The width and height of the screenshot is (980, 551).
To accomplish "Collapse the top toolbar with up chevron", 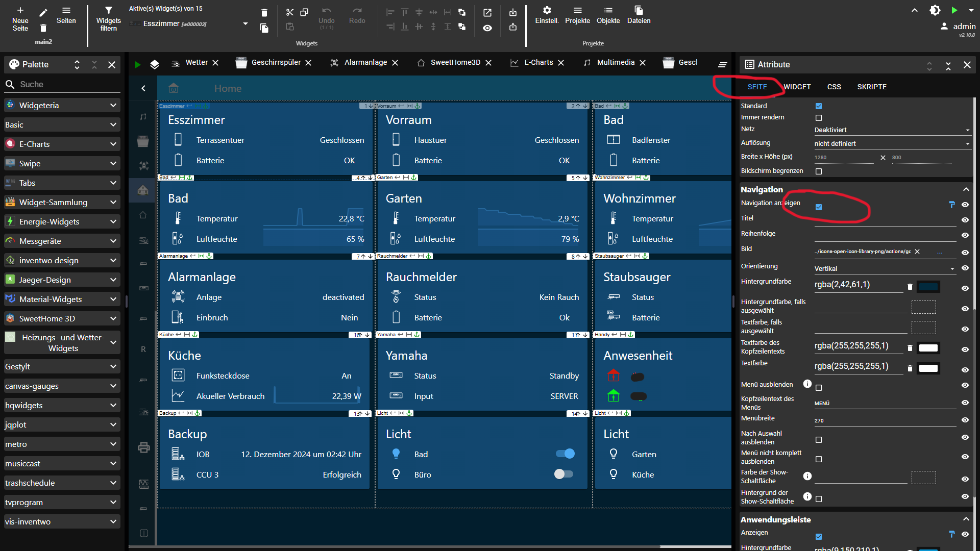I will (915, 10).
